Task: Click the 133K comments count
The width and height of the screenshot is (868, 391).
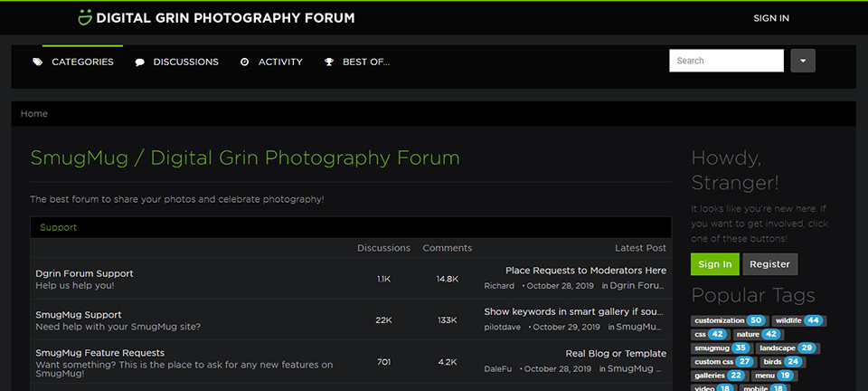Action: pos(448,320)
